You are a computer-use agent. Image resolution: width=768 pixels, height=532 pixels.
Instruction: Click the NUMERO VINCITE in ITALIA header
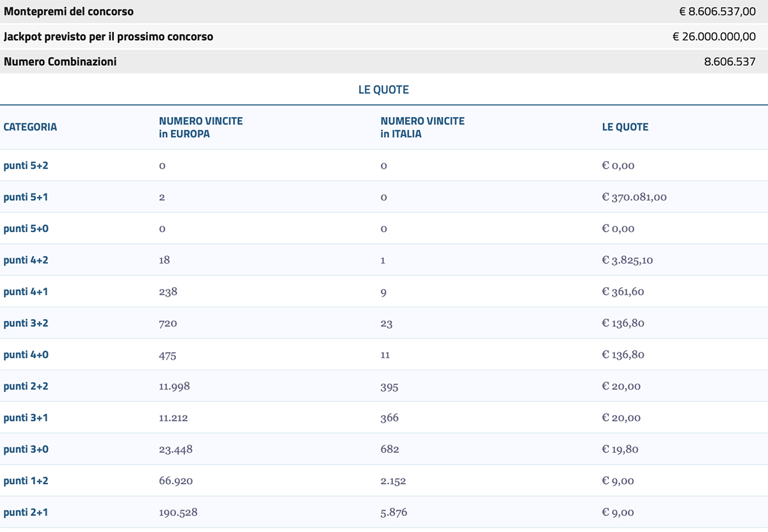coord(422,127)
